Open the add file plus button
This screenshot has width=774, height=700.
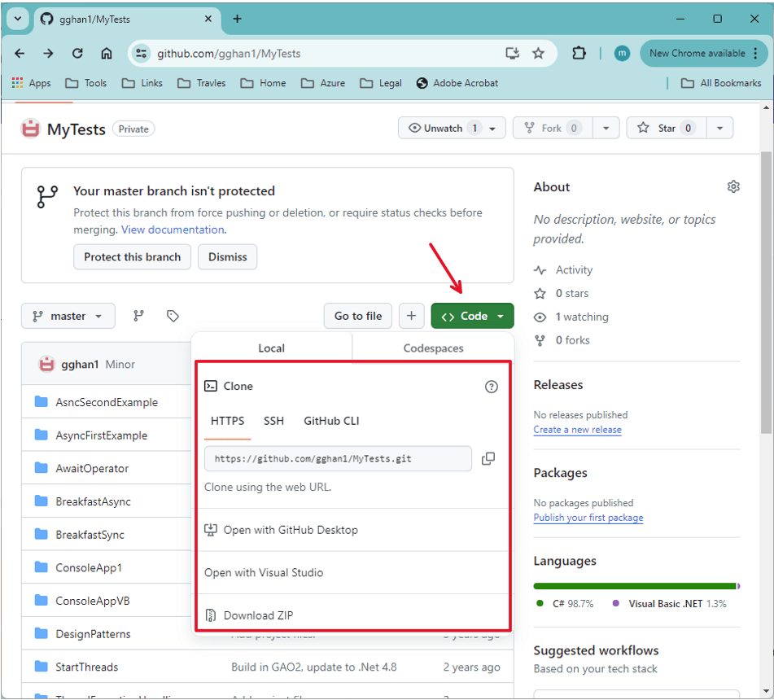[x=411, y=316]
